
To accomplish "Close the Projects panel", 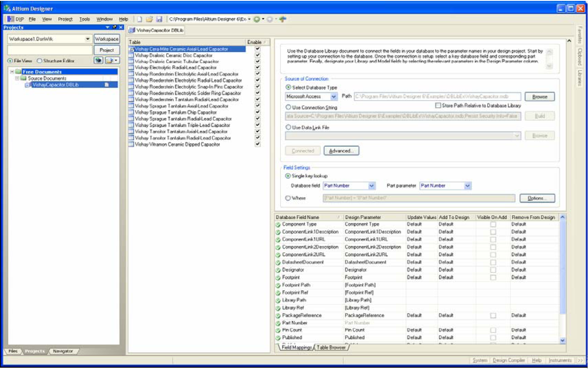I will [121, 27].
